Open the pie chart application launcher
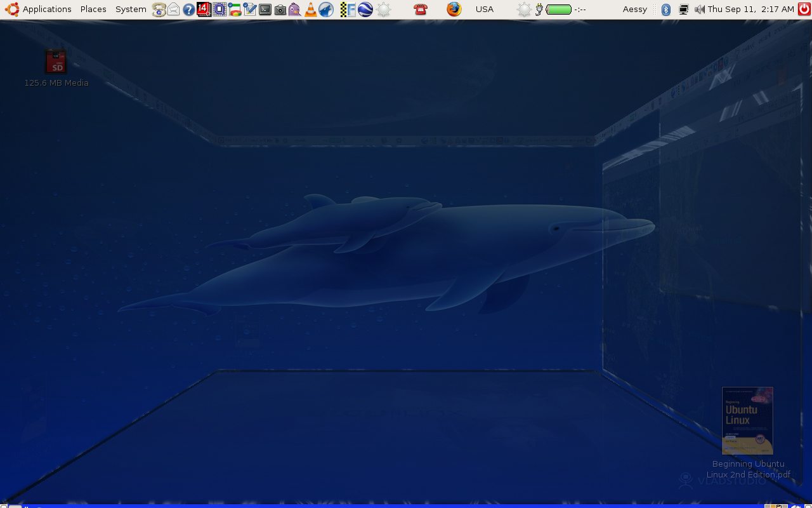The height and width of the screenshot is (508, 812). [235, 10]
